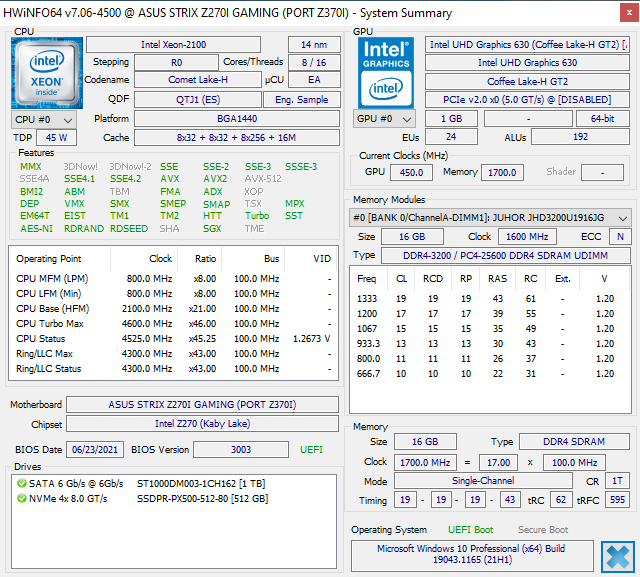The width and height of the screenshot is (640, 577).
Task: Click the GPU Memory clock 1700.0 value
Action: coord(502,173)
